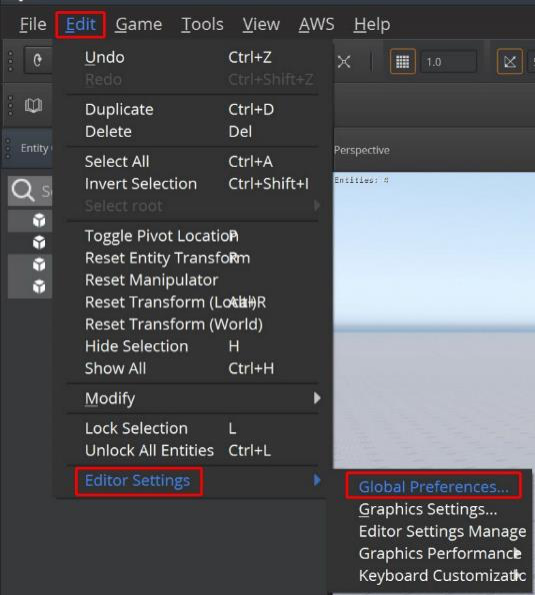Select Unlock All Entities

click(194, 450)
